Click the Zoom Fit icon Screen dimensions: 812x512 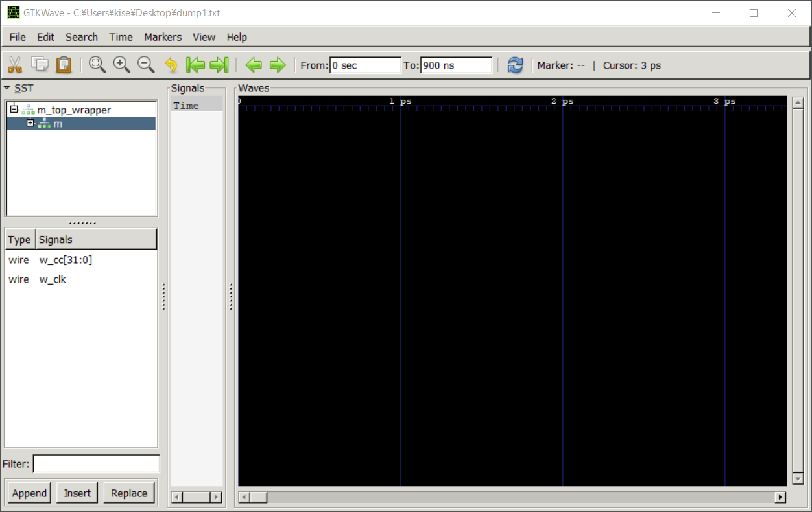tap(97, 65)
